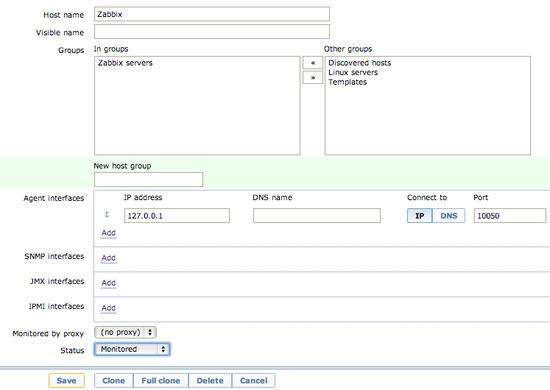
Task: Select Templates in Other groups list
Action: 348,82
